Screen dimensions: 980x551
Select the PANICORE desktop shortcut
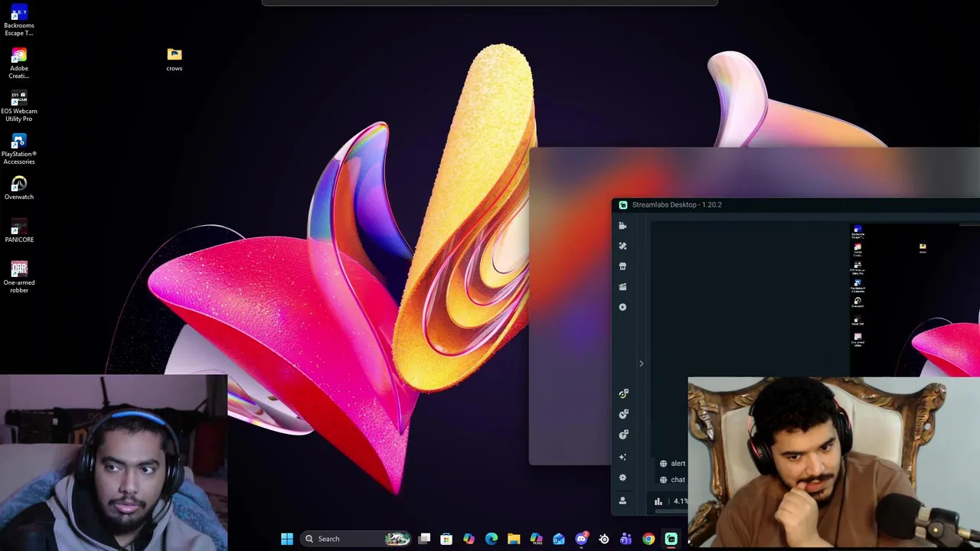coord(19,231)
